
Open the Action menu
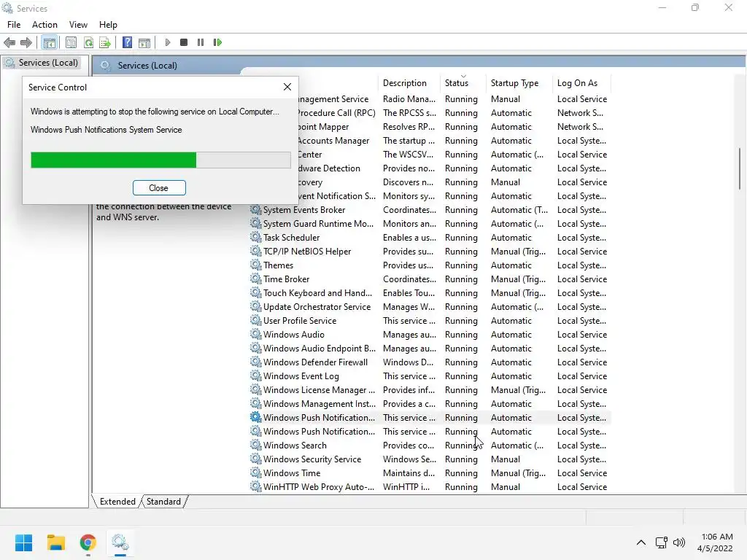coord(44,25)
